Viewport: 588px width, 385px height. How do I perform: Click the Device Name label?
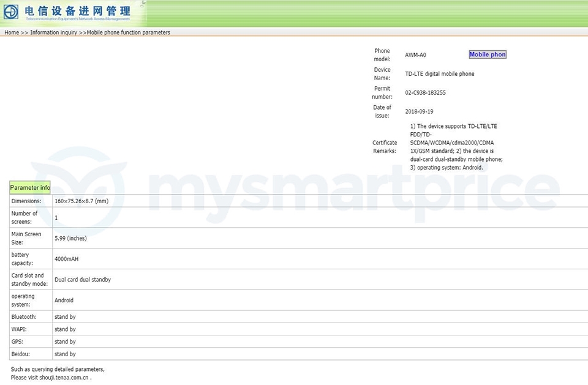[x=382, y=74]
